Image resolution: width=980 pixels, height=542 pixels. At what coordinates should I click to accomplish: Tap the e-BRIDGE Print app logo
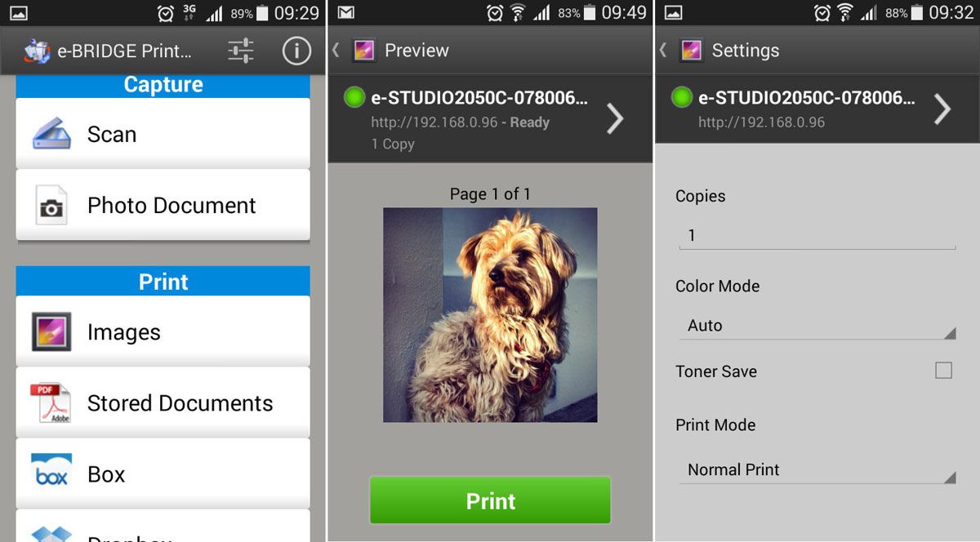click(37, 51)
